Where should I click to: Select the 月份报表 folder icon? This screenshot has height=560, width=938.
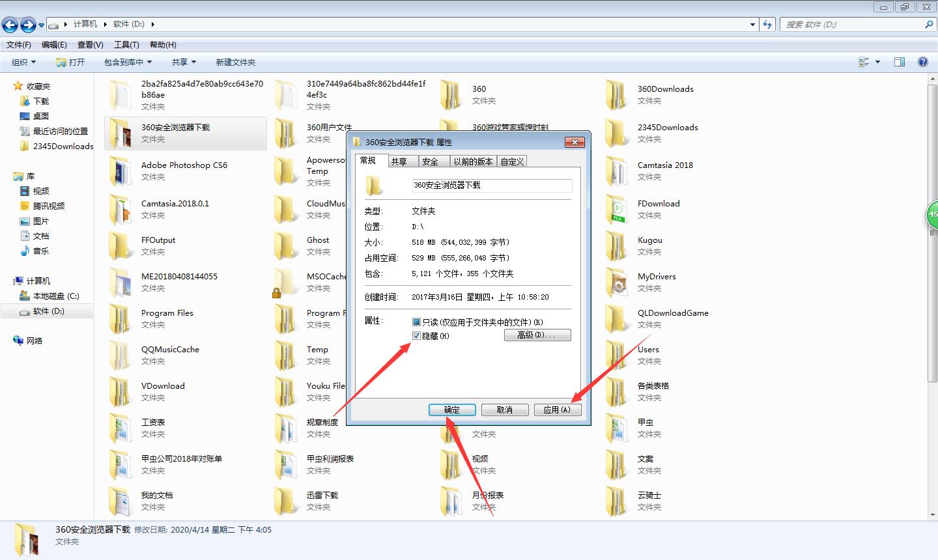pos(451,501)
